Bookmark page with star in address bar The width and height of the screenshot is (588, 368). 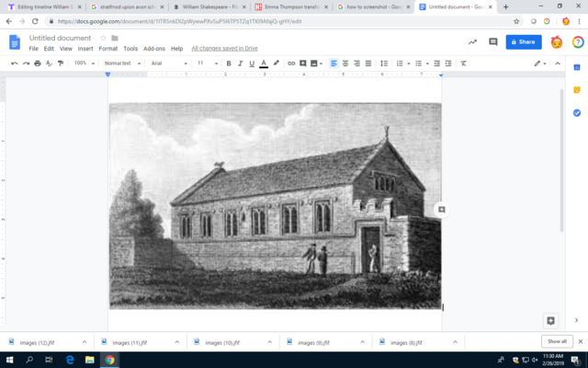click(x=516, y=21)
